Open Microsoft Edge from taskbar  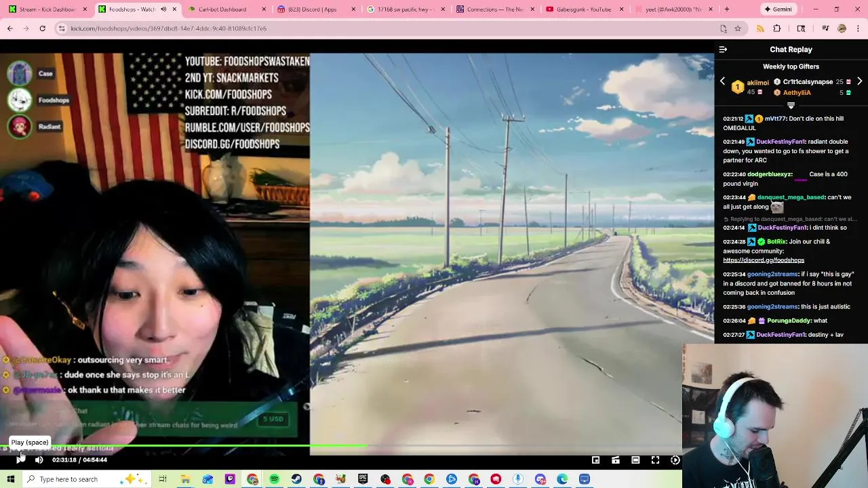[x=562, y=479]
